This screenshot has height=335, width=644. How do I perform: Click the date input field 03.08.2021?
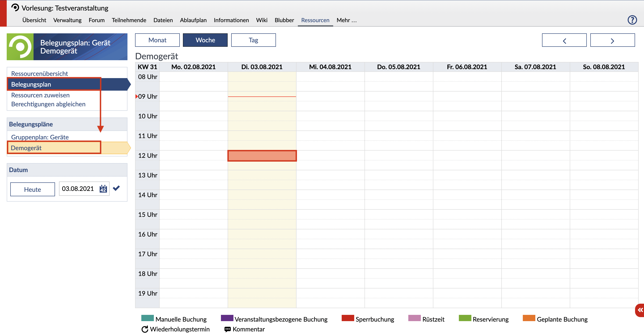[78, 189]
